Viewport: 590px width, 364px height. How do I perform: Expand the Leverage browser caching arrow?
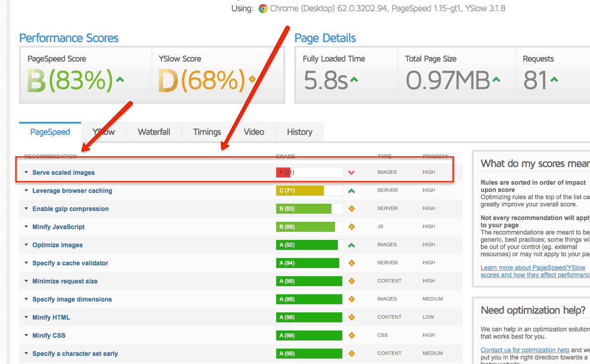[x=26, y=191]
